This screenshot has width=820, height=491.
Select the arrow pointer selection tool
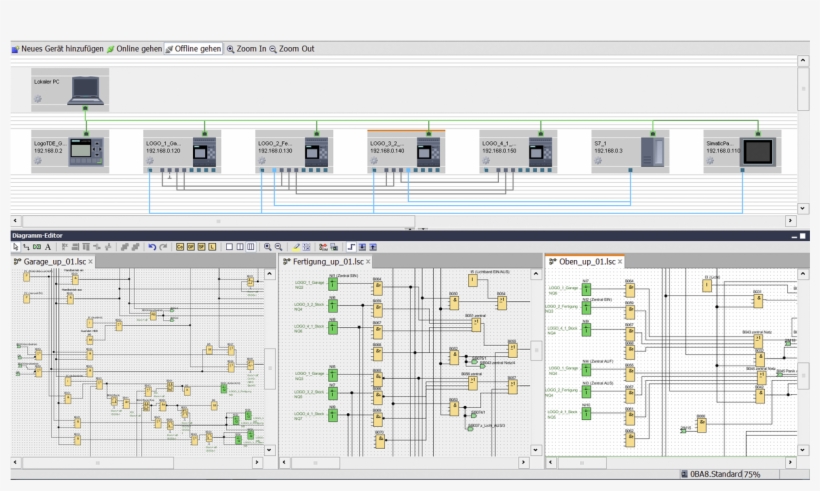(x=15, y=246)
